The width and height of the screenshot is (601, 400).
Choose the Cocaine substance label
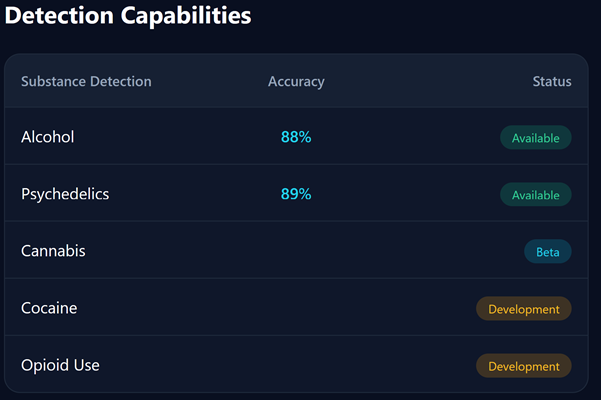[49, 308]
